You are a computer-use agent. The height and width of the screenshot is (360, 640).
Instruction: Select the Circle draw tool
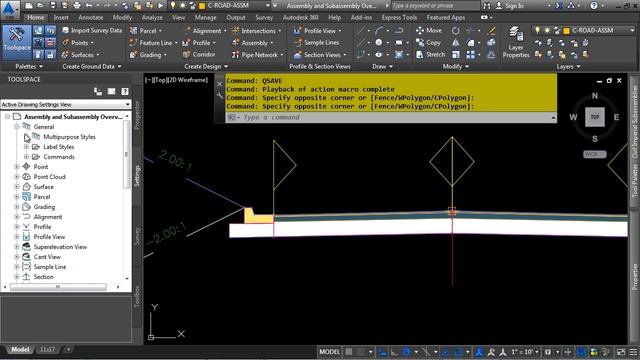[x=379, y=42]
